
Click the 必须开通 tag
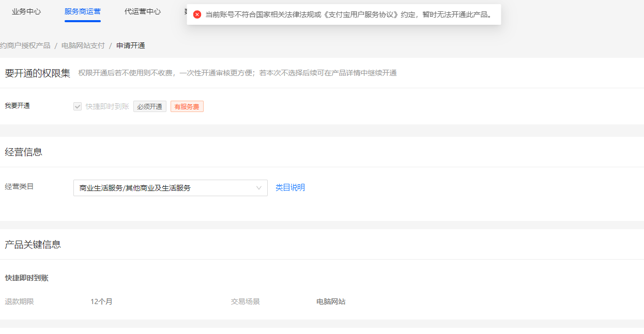pos(150,107)
